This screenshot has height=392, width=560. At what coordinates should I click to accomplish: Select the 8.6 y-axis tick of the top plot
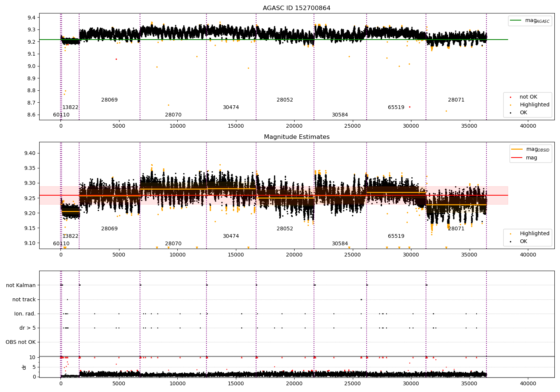click(x=31, y=115)
